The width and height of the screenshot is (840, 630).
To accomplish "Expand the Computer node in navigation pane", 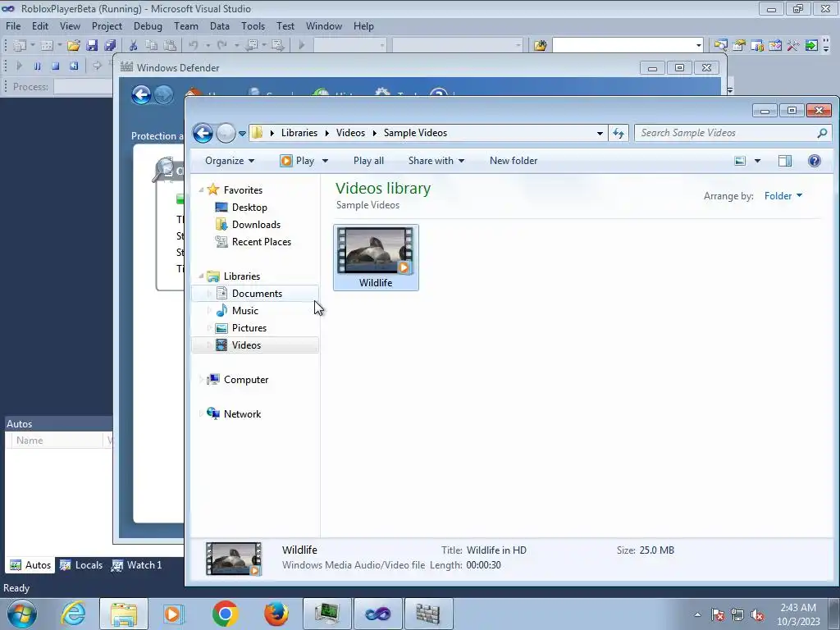I will pyautogui.click(x=202, y=380).
